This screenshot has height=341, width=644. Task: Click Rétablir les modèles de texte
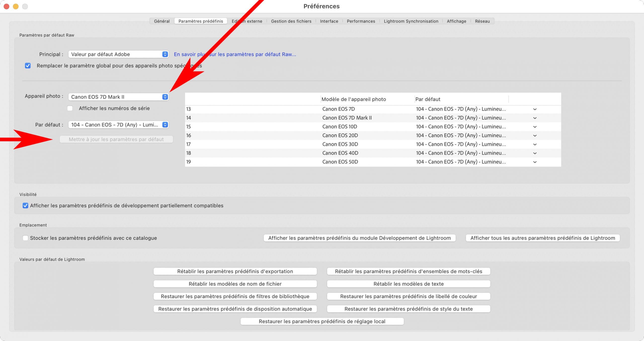(408, 284)
